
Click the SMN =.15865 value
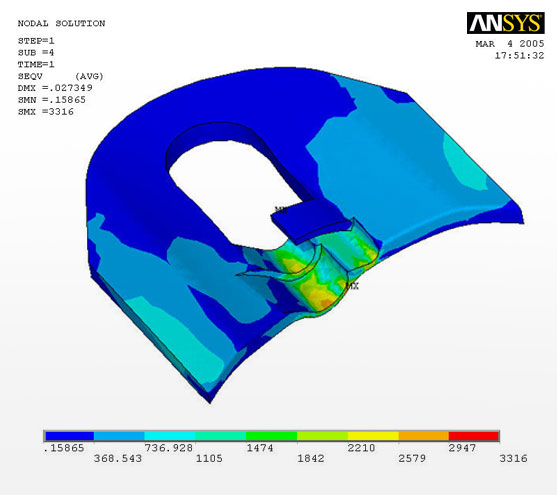52,100
